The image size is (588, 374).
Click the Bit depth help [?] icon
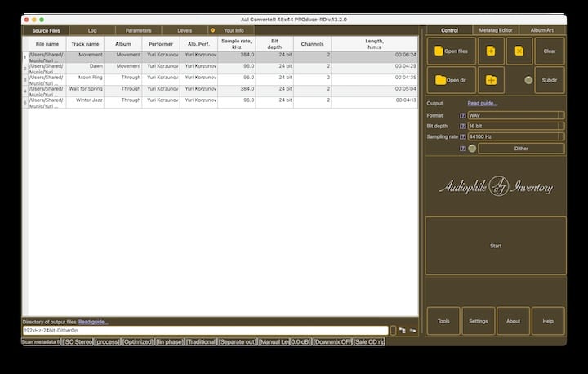[x=463, y=126]
